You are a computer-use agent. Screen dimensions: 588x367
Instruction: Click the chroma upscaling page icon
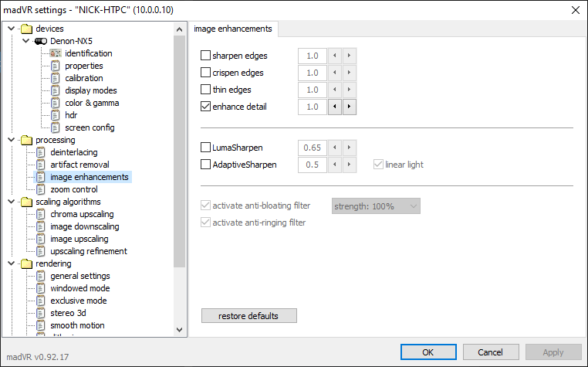[x=41, y=214]
